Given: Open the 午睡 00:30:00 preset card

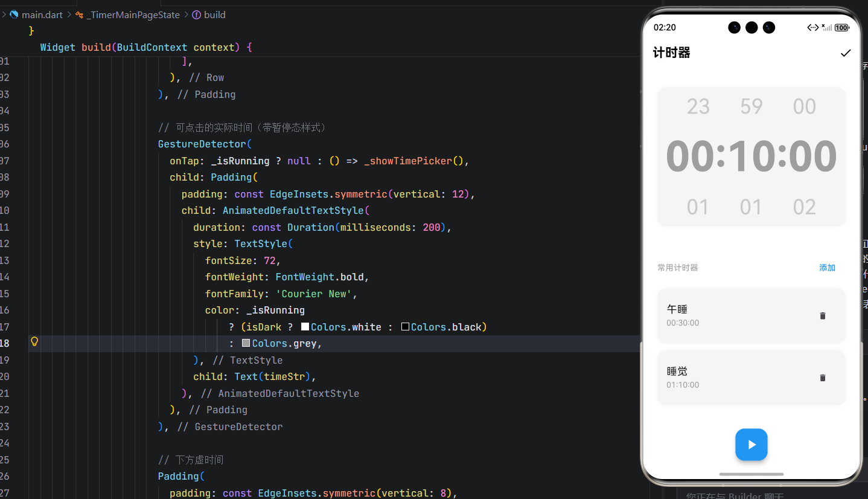Looking at the screenshot, I should pyautogui.click(x=752, y=315).
